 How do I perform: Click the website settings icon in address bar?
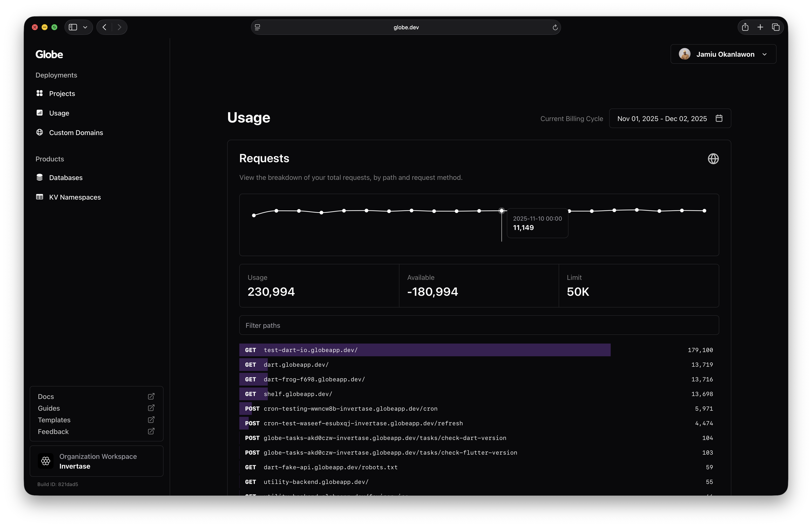pyautogui.click(x=258, y=27)
